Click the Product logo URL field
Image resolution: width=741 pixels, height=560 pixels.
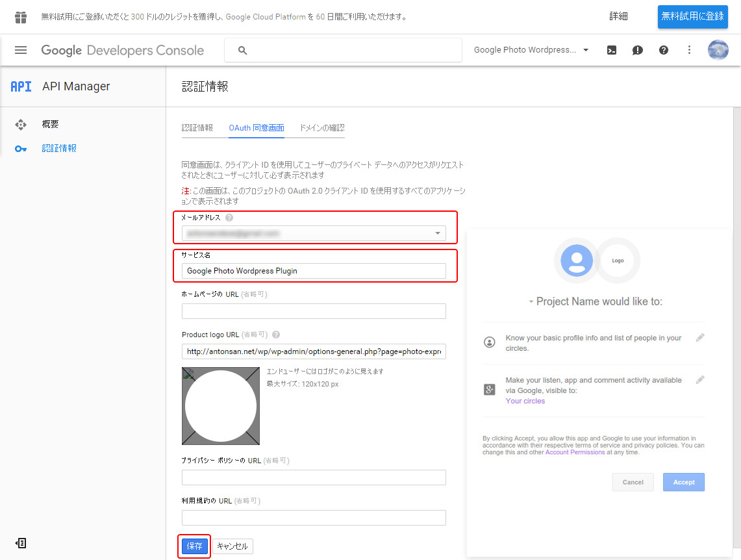point(314,351)
